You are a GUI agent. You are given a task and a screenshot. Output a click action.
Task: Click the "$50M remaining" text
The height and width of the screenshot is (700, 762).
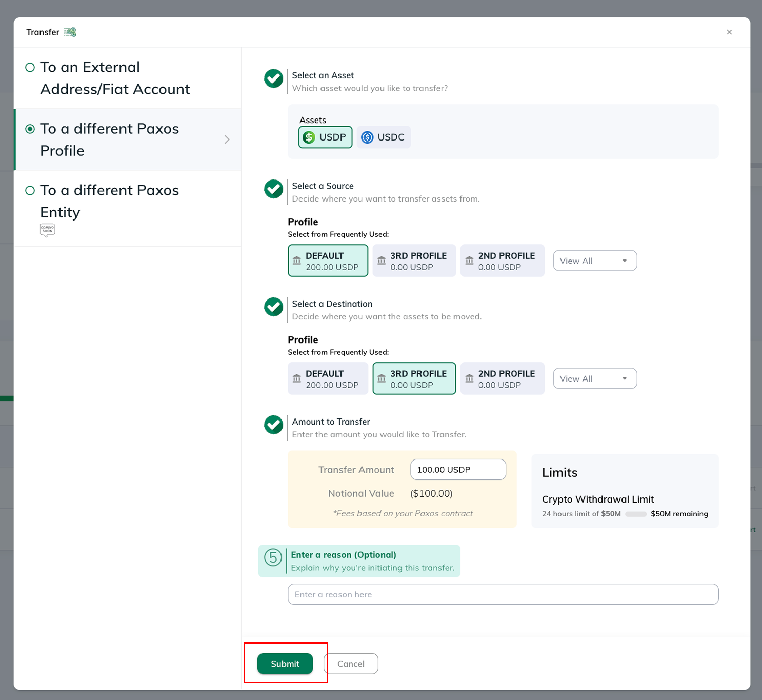(x=679, y=514)
